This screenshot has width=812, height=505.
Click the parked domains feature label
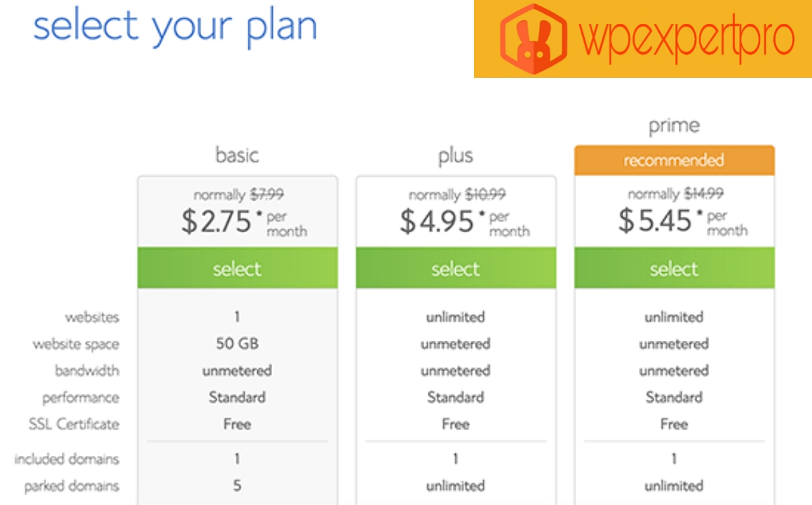coord(72,486)
